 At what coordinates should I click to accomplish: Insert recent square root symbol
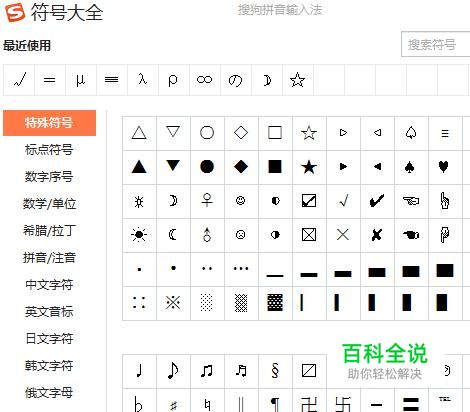[19, 80]
